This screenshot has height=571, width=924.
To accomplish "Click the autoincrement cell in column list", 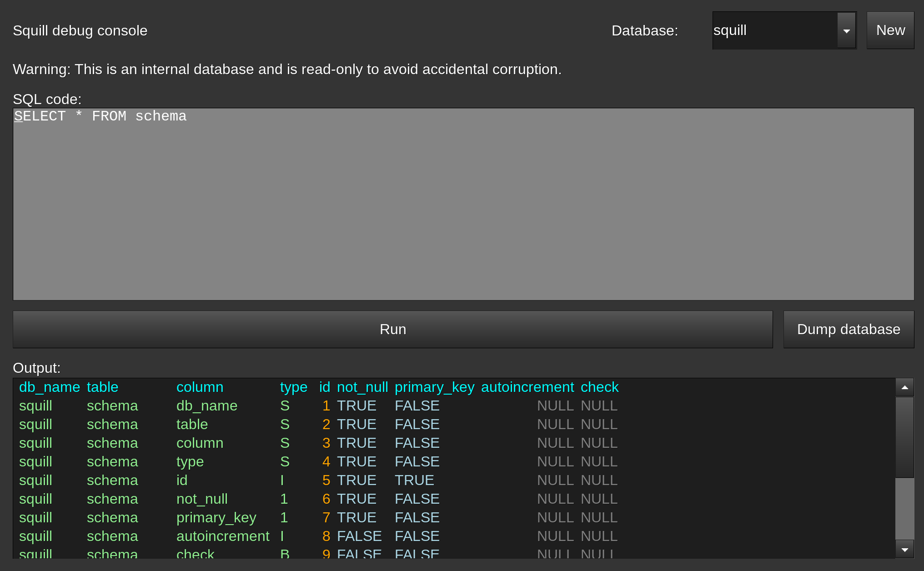I will [x=223, y=536].
